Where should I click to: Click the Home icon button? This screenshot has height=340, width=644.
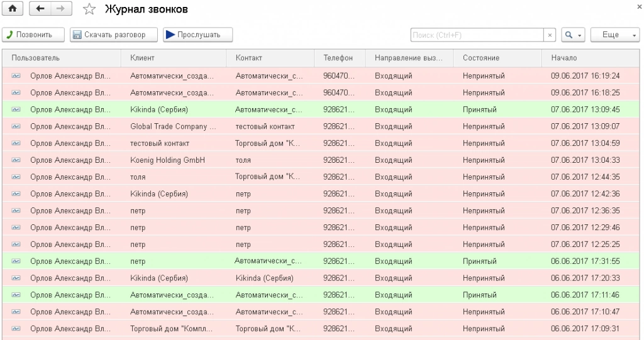[12, 9]
